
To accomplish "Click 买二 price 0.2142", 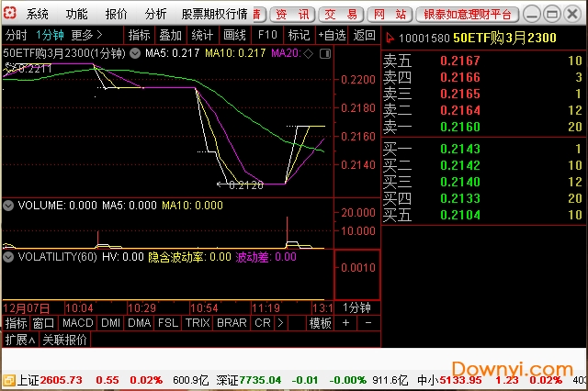I will click(460, 165).
